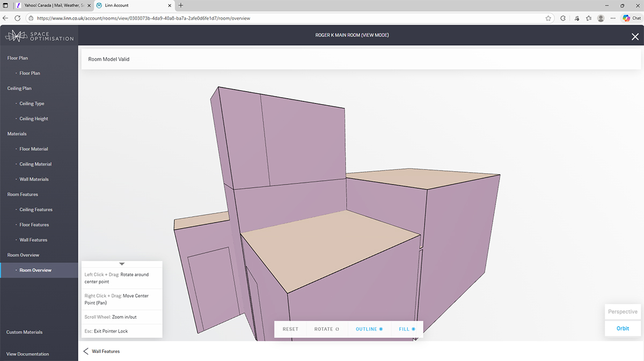Click the browser refresh icon

(17, 18)
